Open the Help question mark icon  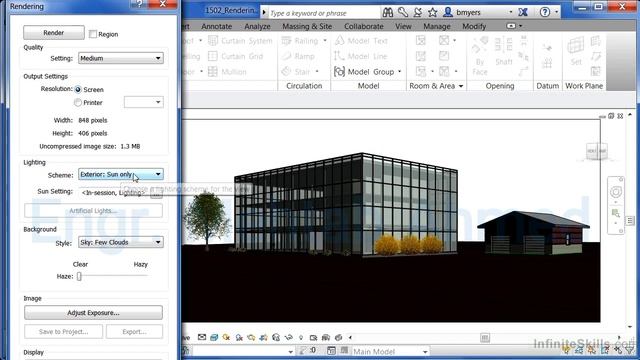pyautogui.click(x=545, y=12)
